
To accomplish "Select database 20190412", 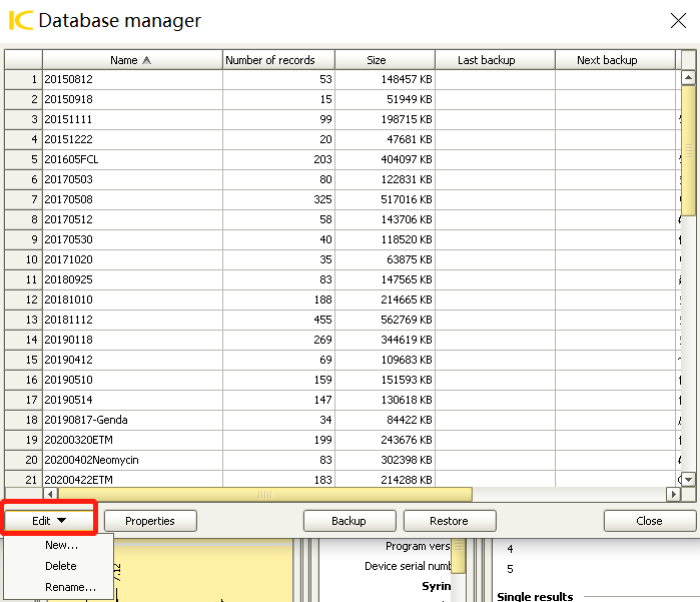I will click(x=132, y=360).
